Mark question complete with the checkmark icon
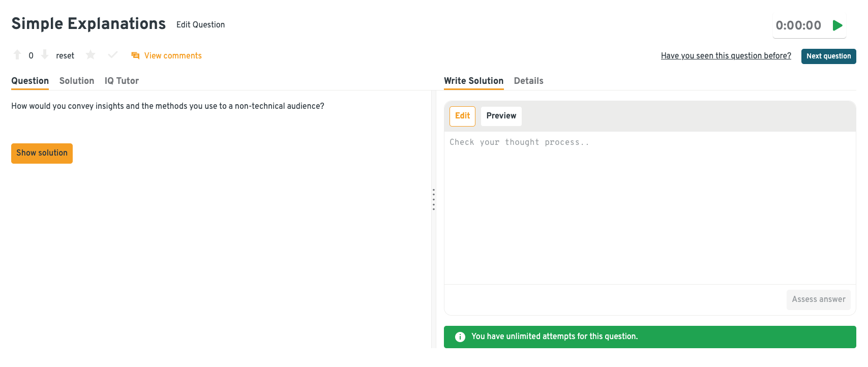This screenshot has height=367, width=868. pyautogui.click(x=113, y=55)
